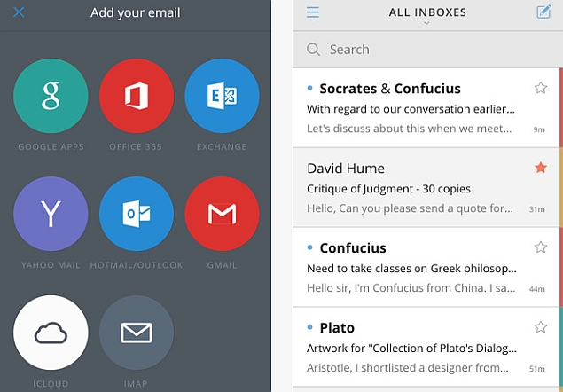Star the Confucius email
This screenshot has width=563, height=392.
540,247
